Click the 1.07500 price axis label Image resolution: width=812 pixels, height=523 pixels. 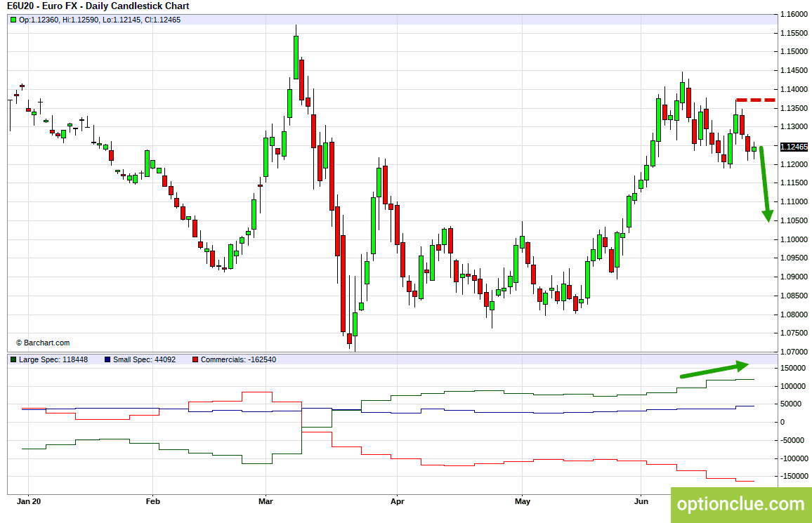pos(794,333)
